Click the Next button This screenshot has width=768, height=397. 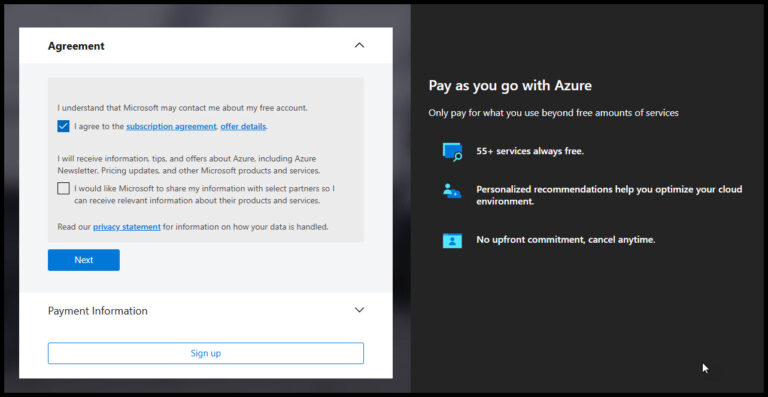(84, 260)
